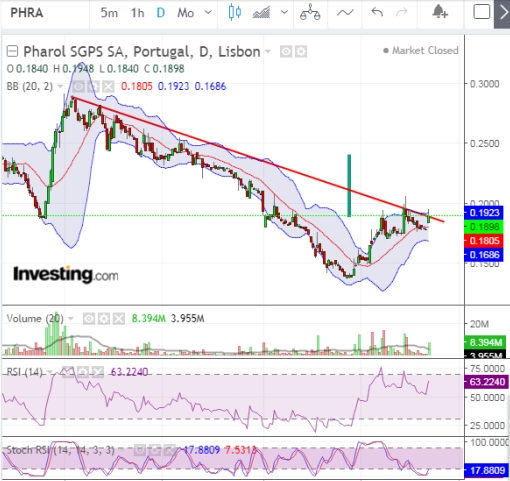Click the 0.1923 upper band price label
Viewport: 510px width, 481px height.
(x=484, y=213)
